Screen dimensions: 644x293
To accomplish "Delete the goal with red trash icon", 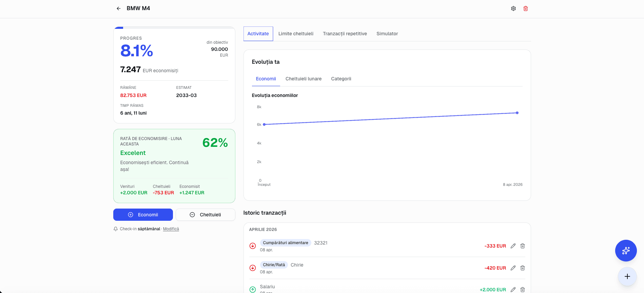I will [x=526, y=8].
